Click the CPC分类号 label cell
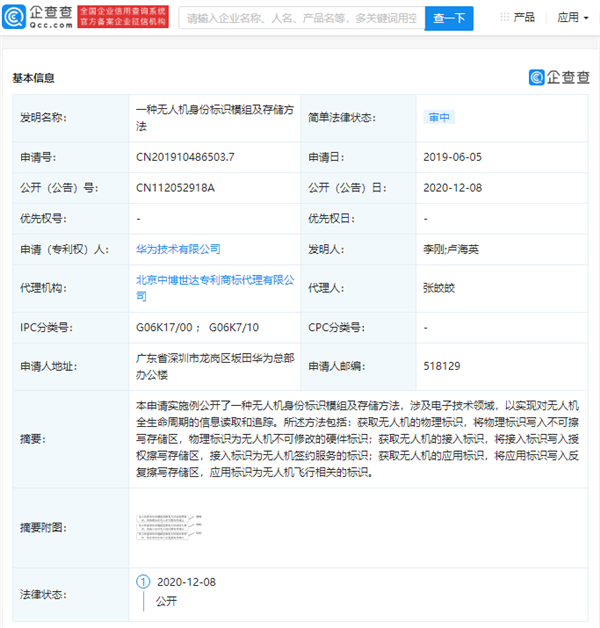Screen dimensions: 600x628 coord(358,328)
